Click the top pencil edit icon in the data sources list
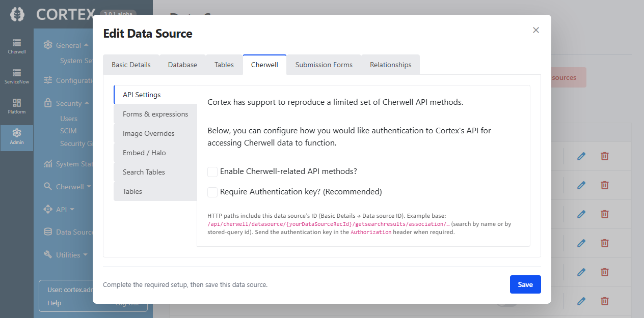 tap(581, 156)
